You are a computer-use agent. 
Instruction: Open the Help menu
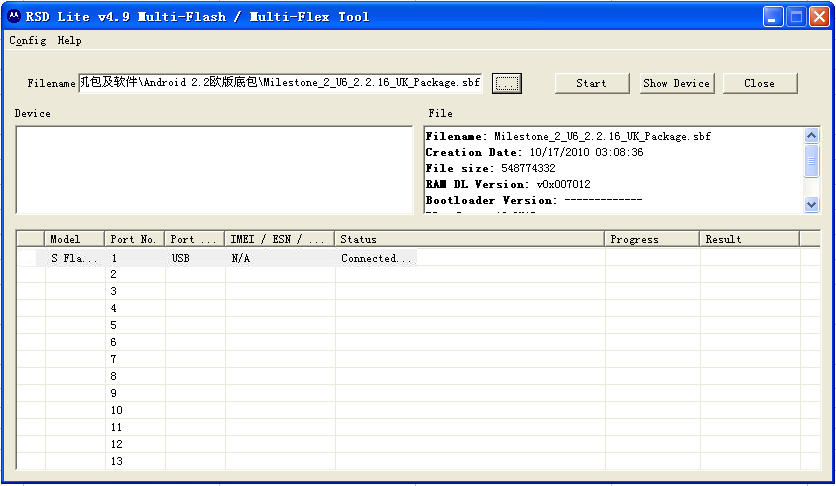pyautogui.click(x=69, y=41)
